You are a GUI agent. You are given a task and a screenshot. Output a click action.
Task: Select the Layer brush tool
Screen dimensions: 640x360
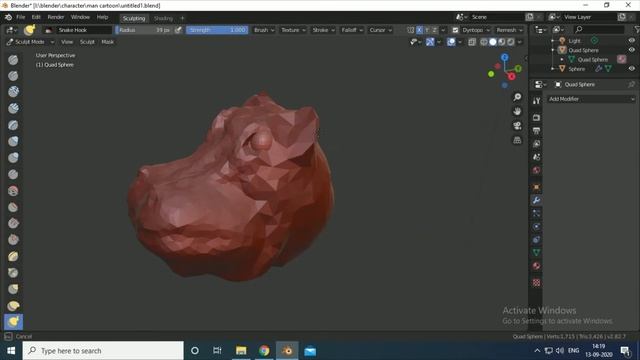(x=13, y=125)
